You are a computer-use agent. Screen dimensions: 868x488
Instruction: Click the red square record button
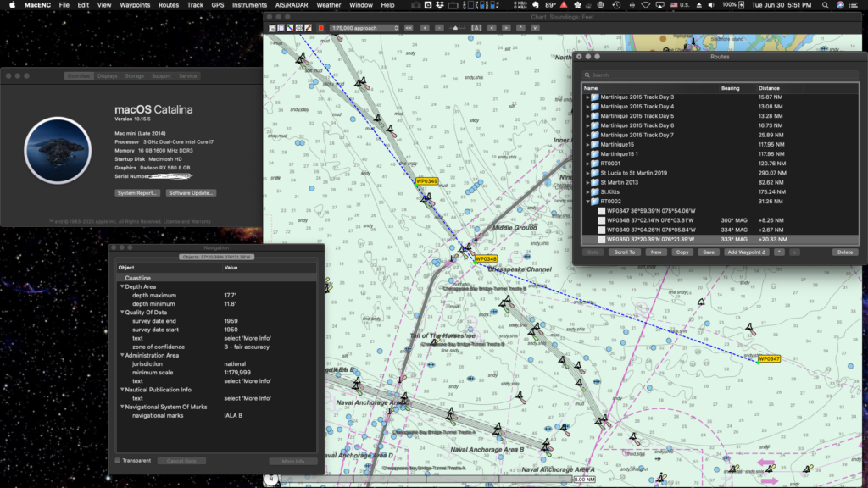(320, 28)
